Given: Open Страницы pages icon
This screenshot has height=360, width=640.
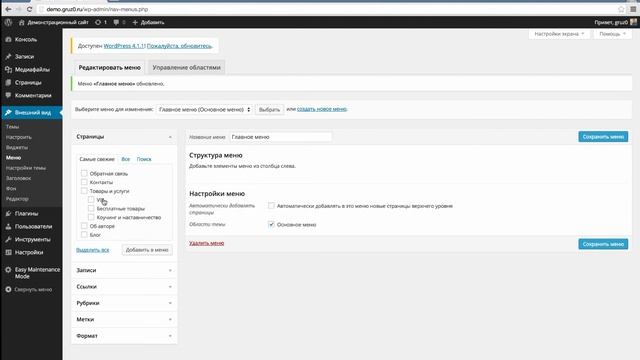Looking at the screenshot, I should (8, 82).
